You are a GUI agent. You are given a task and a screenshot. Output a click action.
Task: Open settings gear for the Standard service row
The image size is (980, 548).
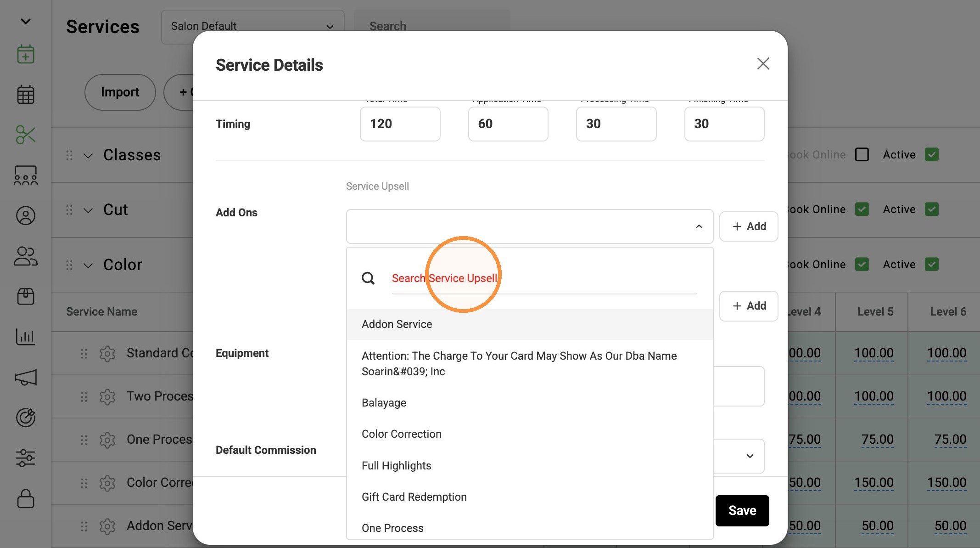tap(107, 353)
